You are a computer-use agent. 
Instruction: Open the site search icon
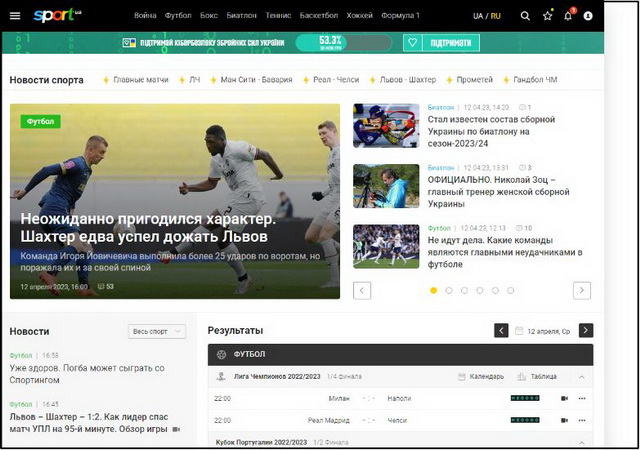(525, 16)
